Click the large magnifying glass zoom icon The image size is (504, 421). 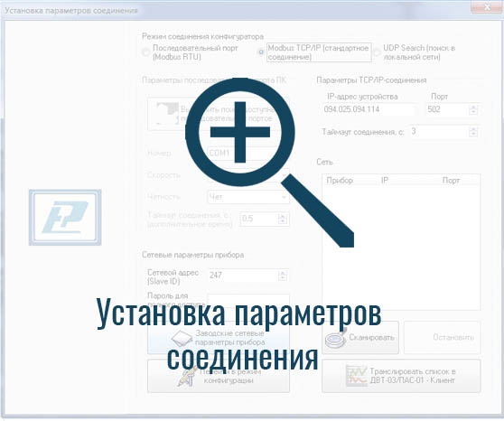pos(269,163)
